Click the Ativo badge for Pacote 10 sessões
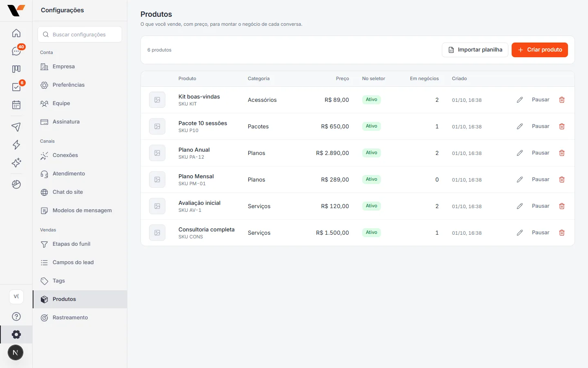Image resolution: width=588 pixels, height=368 pixels. [x=372, y=126]
